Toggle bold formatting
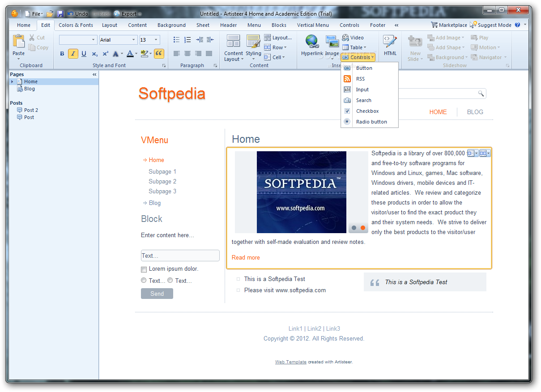This screenshot has width=541, height=392. 62,54
